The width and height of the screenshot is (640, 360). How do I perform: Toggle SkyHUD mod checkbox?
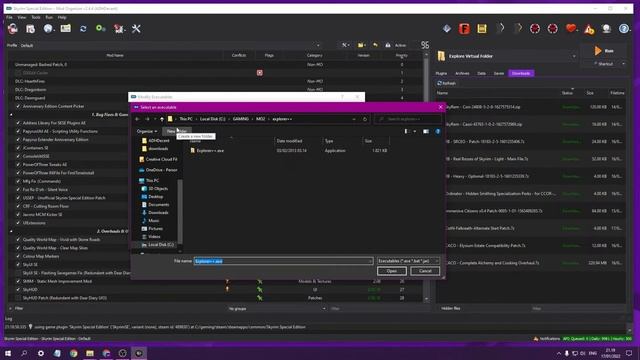18,289
